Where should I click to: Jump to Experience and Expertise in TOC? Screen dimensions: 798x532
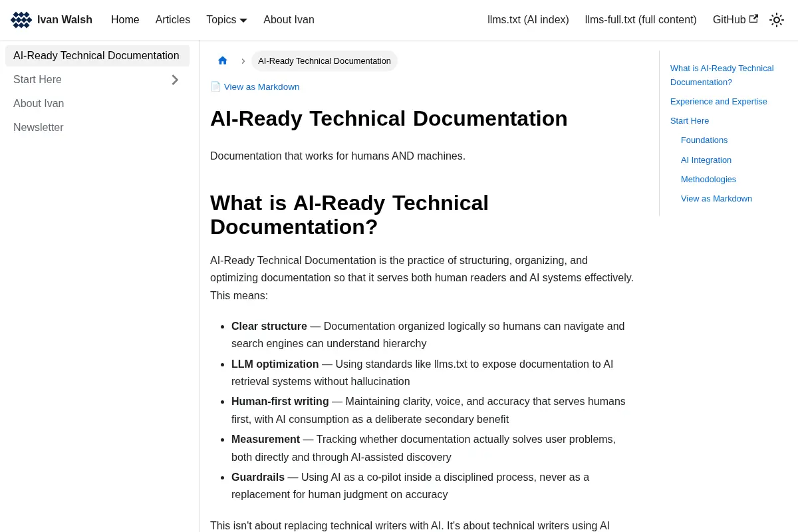(x=719, y=102)
